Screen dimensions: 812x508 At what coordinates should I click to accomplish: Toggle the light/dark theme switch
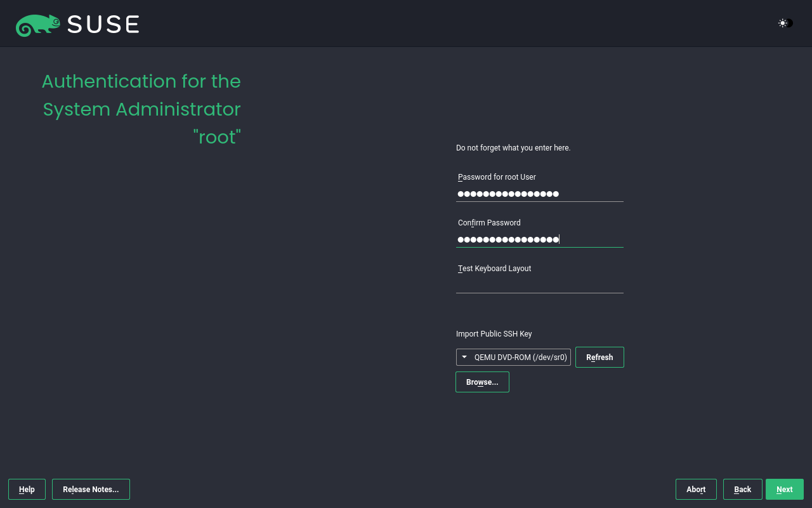tap(785, 23)
